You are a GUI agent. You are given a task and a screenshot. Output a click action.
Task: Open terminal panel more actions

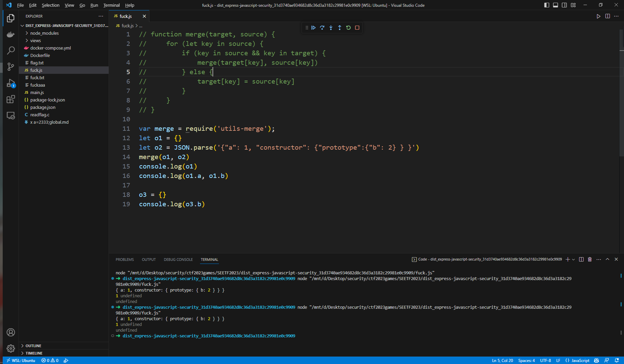coord(599,259)
